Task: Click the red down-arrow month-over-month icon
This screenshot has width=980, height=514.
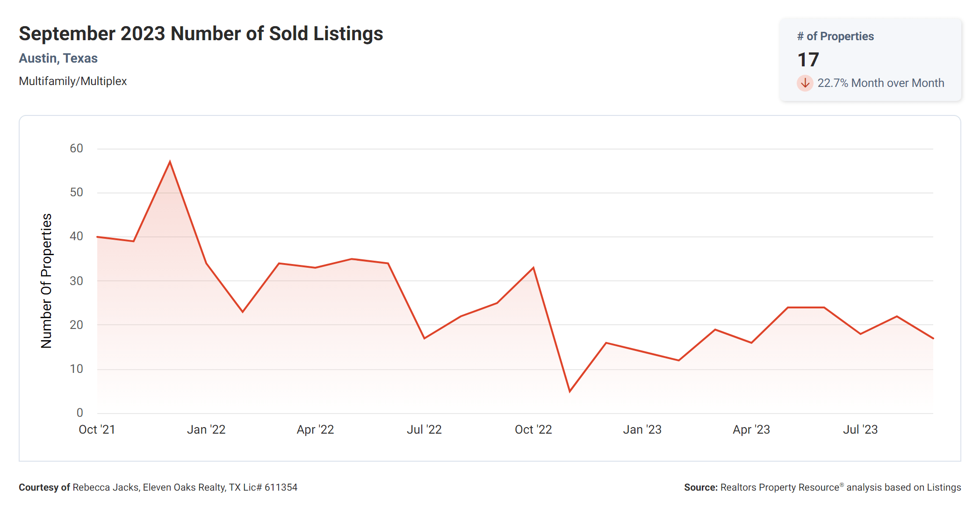Action: (805, 83)
